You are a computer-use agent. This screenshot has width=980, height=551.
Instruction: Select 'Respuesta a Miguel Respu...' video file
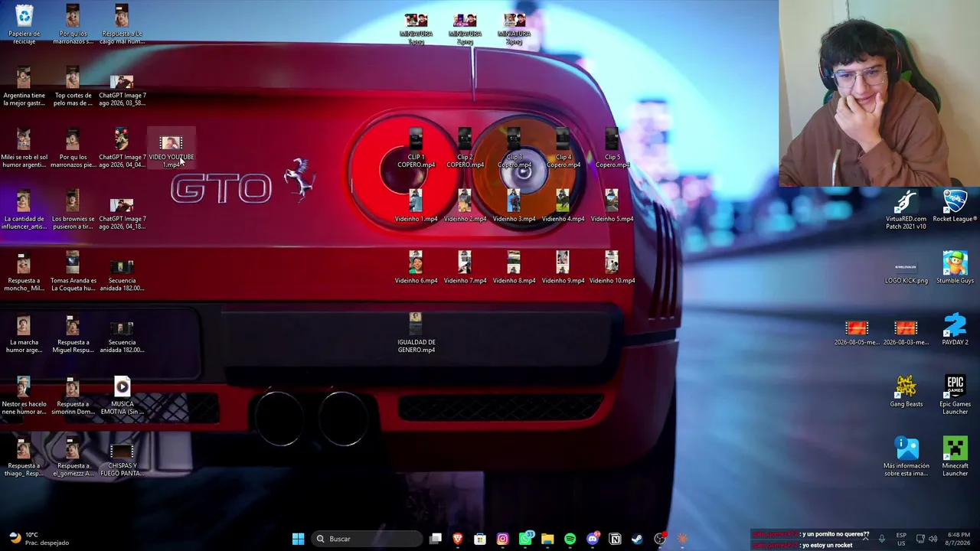coord(73,334)
